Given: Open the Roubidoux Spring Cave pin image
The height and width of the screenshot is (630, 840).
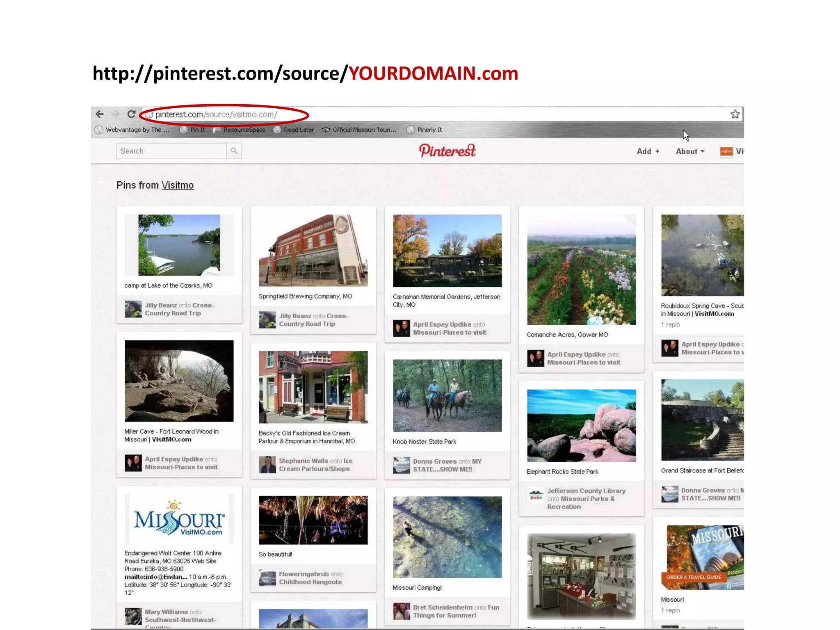Looking at the screenshot, I should click(x=703, y=255).
